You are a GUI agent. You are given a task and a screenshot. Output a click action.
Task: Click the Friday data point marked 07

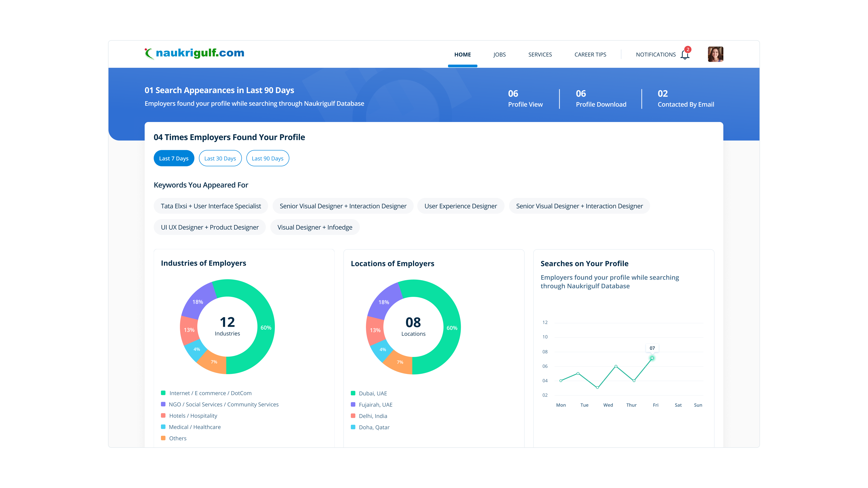pyautogui.click(x=652, y=358)
